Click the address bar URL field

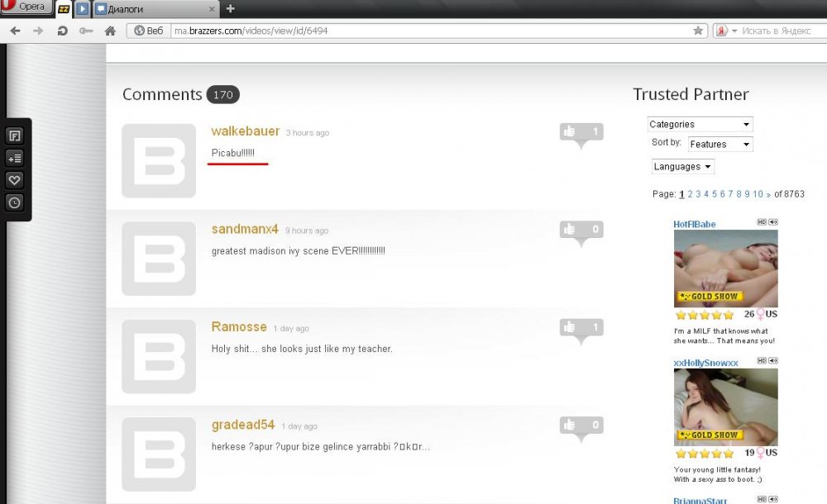pos(430,31)
